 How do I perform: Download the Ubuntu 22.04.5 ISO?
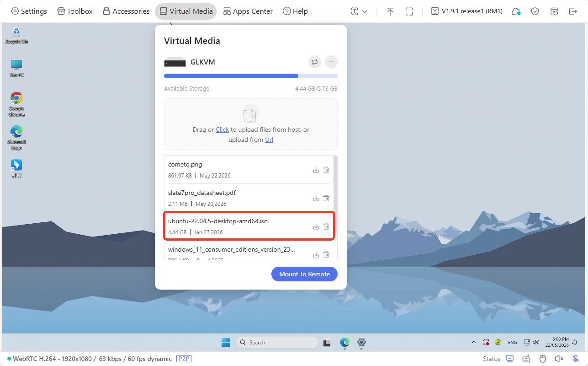click(x=316, y=226)
